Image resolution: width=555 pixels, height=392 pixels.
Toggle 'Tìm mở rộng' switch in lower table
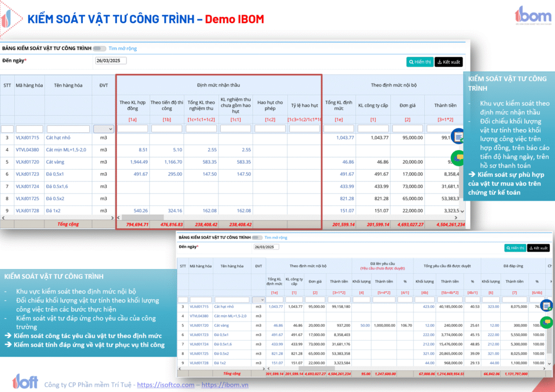point(259,237)
